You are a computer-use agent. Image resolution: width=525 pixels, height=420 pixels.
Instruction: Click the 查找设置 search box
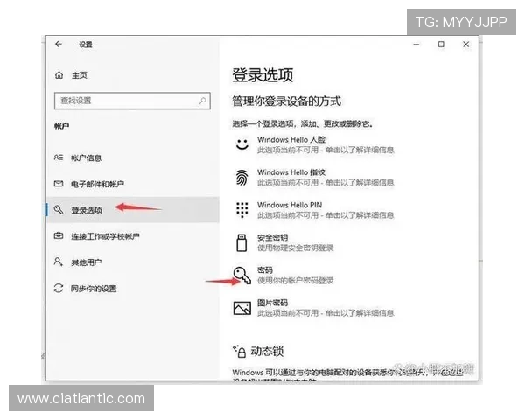(x=132, y=101)
